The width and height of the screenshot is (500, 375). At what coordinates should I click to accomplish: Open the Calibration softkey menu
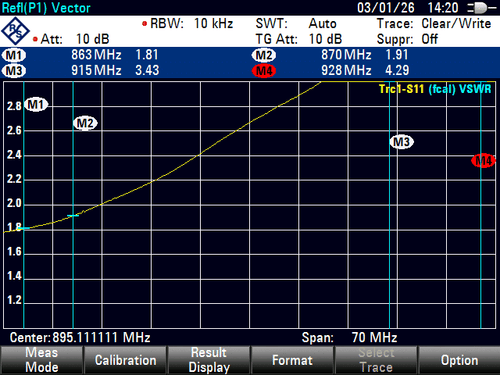click(x=125, y=360)
